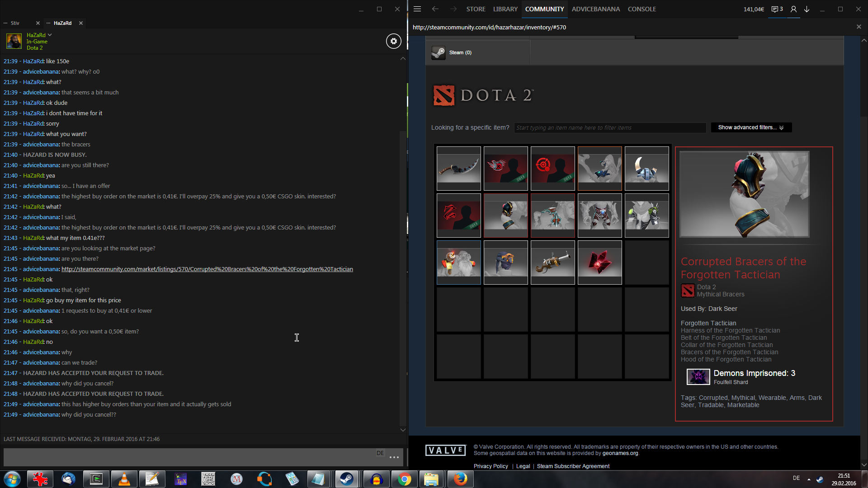The image size is (868, 488).
Task: Expand the HaZaRd name dropdown arrow
Action: [x=50, y=35]
